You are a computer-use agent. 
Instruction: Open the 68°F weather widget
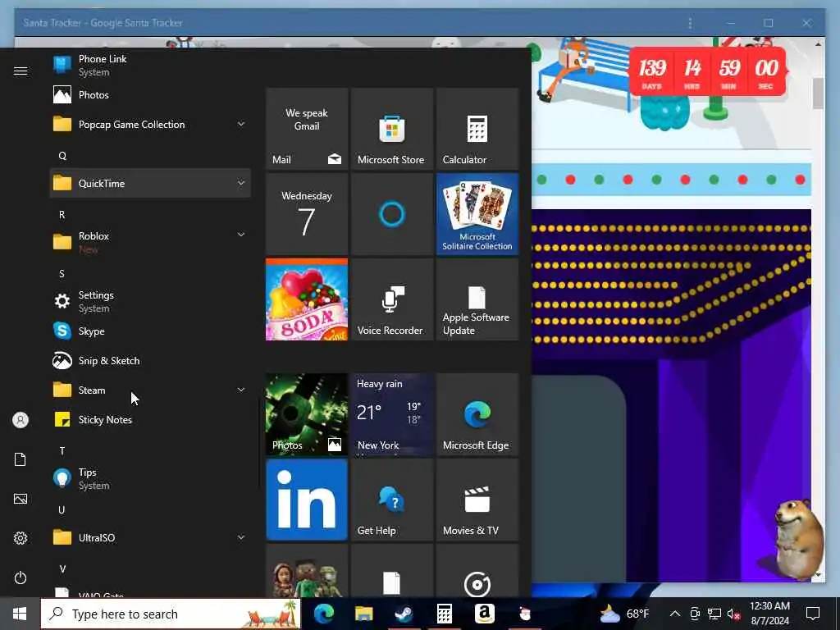pos(624,614)
